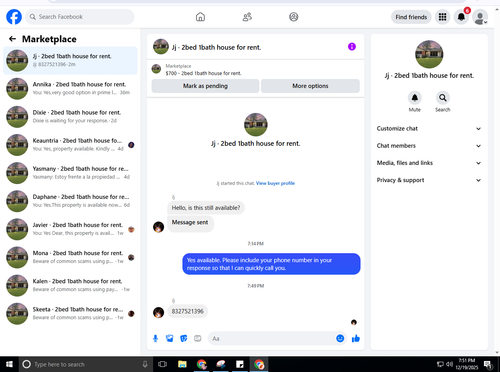500x372 pixels.
Task: Open the Yasmany conversation
Action: point(70,173)
